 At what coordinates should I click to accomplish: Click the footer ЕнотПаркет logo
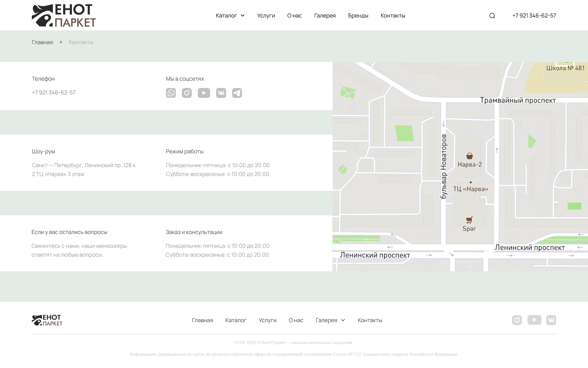47,320
